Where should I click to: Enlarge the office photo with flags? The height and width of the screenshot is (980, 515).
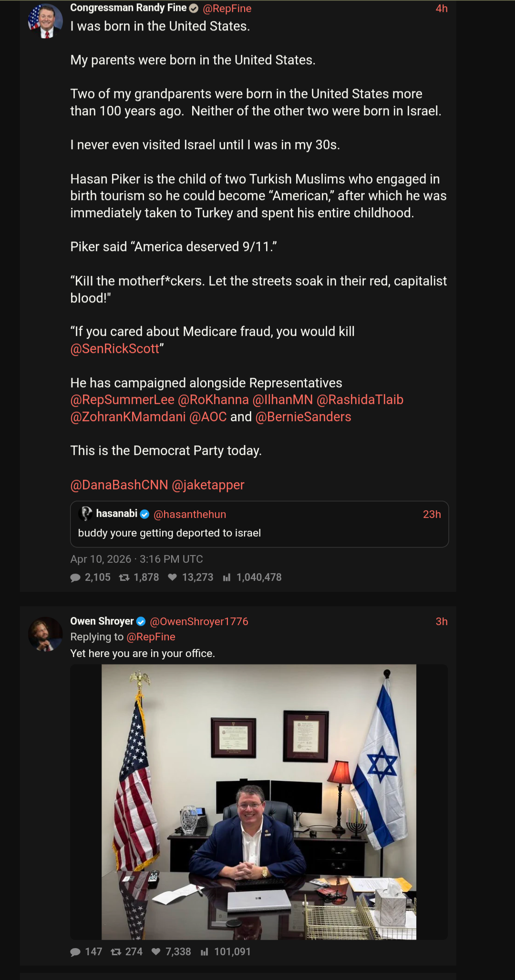[x=258, y=801]
